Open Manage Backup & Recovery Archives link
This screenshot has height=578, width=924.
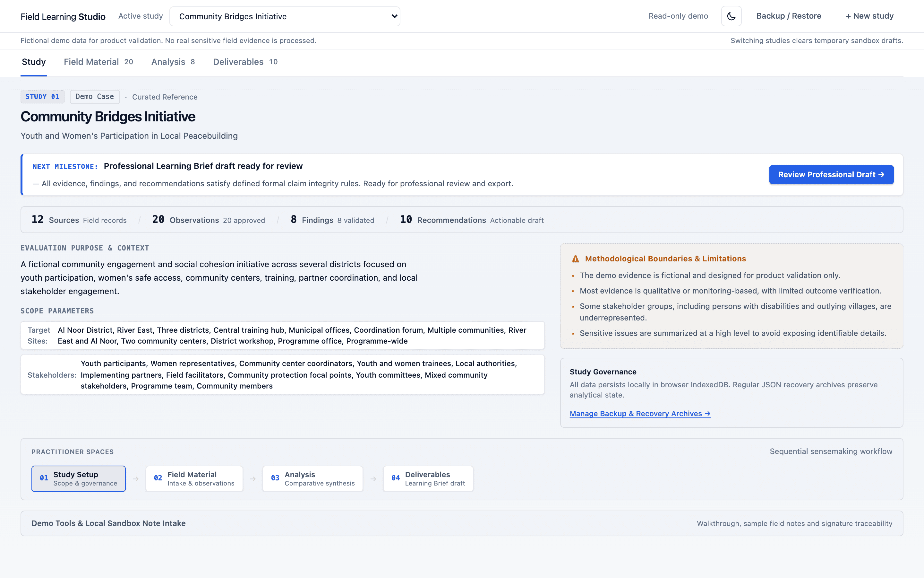click(640, 414)
